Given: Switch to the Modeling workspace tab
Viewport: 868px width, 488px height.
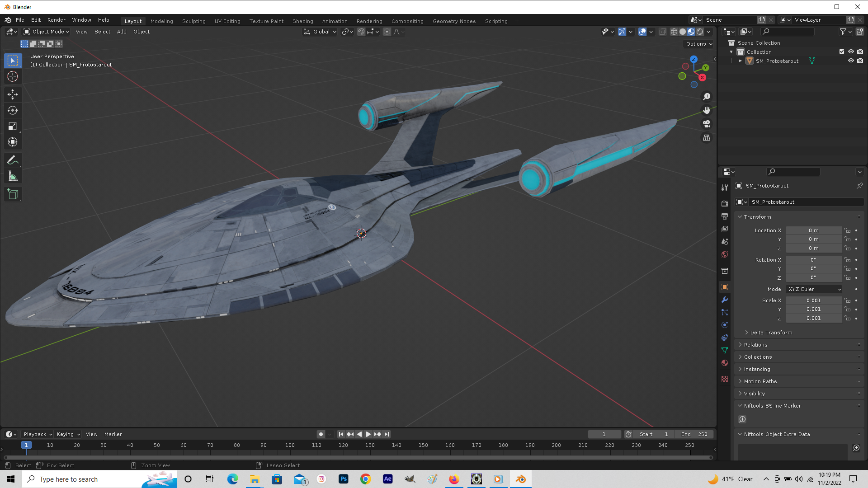Looking at the screenshot, I should (161, 21).
